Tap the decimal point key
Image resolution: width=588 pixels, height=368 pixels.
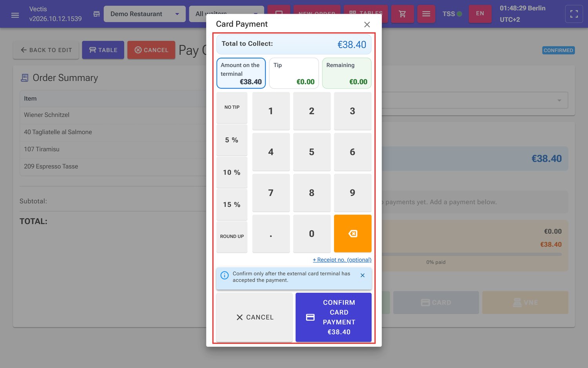(x=271, y=233)
